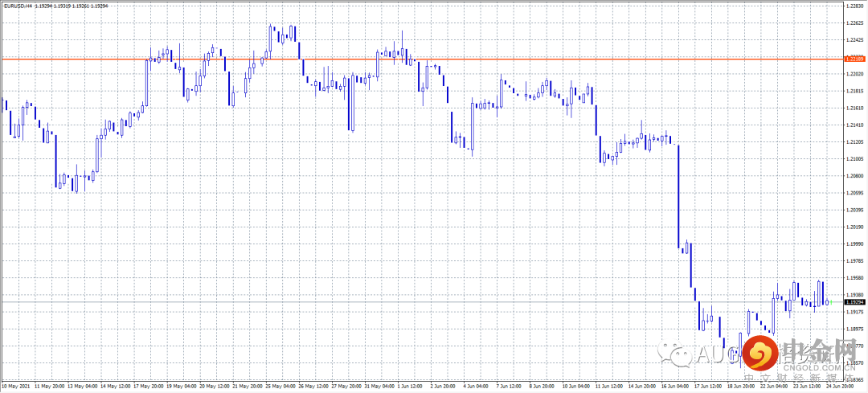Click the EURUSD,H4 chart title text

18,6
